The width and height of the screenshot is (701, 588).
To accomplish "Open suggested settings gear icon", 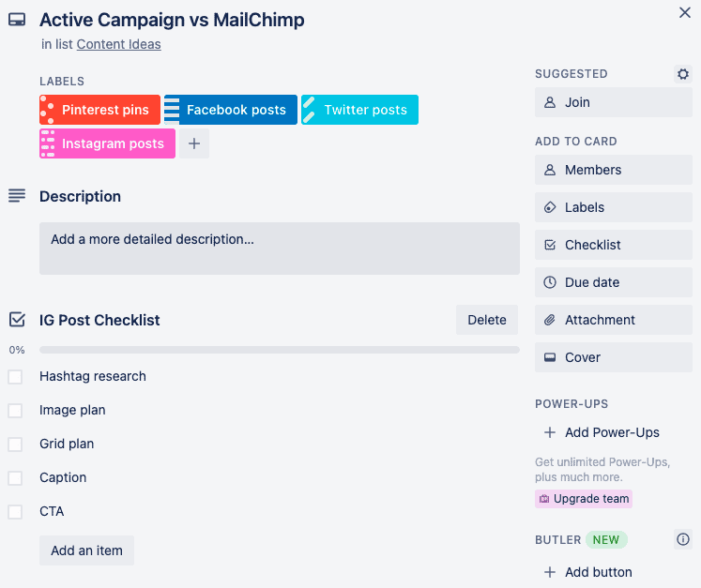I will [682, 74].
